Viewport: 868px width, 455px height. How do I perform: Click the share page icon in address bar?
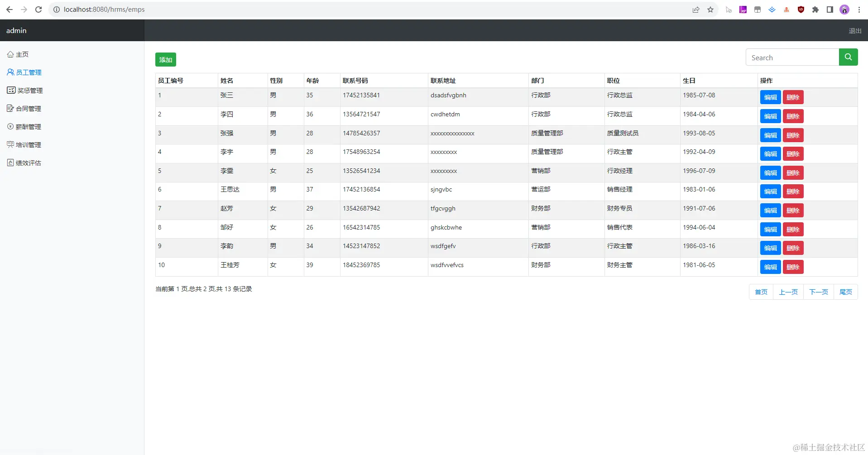(696, 10)
